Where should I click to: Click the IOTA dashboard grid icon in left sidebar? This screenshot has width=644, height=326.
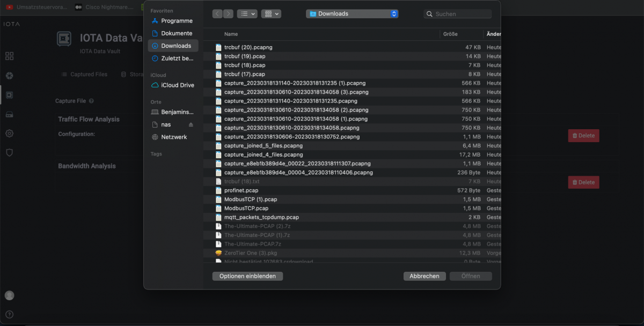(x=9, y=56)
